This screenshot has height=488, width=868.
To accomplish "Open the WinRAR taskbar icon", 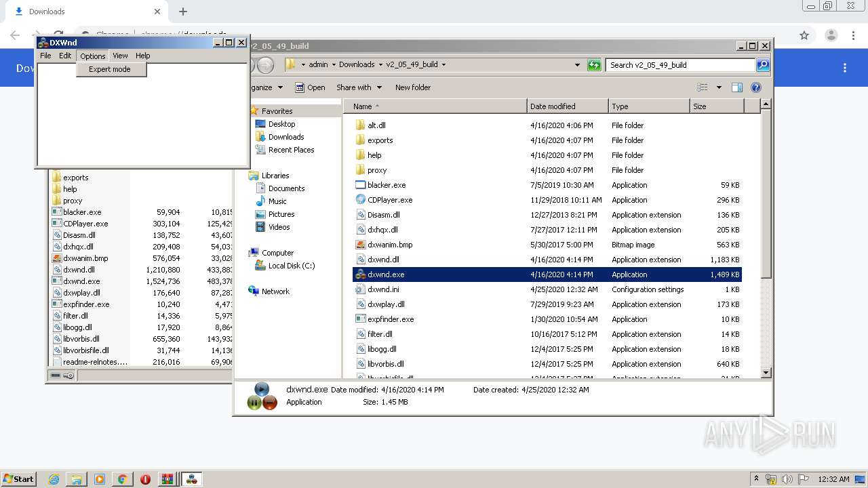I will [167, 479].
